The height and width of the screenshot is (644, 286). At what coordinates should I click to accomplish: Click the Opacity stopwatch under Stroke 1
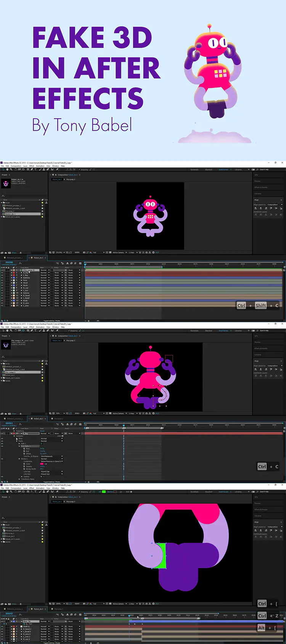(x=24, y=466)
